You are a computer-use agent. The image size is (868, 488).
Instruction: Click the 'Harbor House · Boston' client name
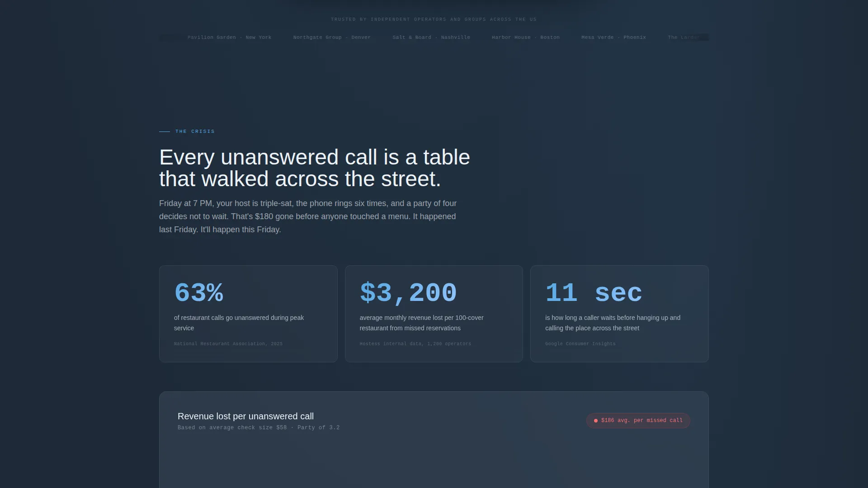(x=525, y=38)
